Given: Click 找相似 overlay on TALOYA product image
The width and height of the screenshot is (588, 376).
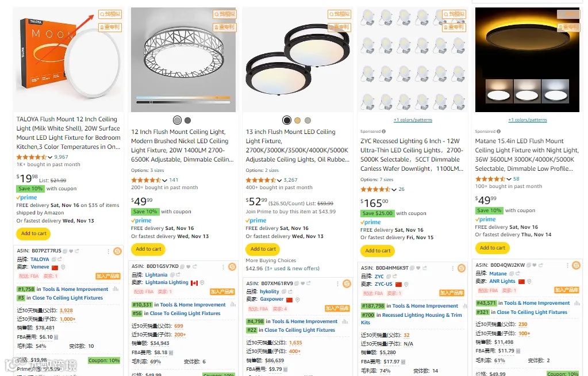Looking at the screenshot, I should 110,14.
